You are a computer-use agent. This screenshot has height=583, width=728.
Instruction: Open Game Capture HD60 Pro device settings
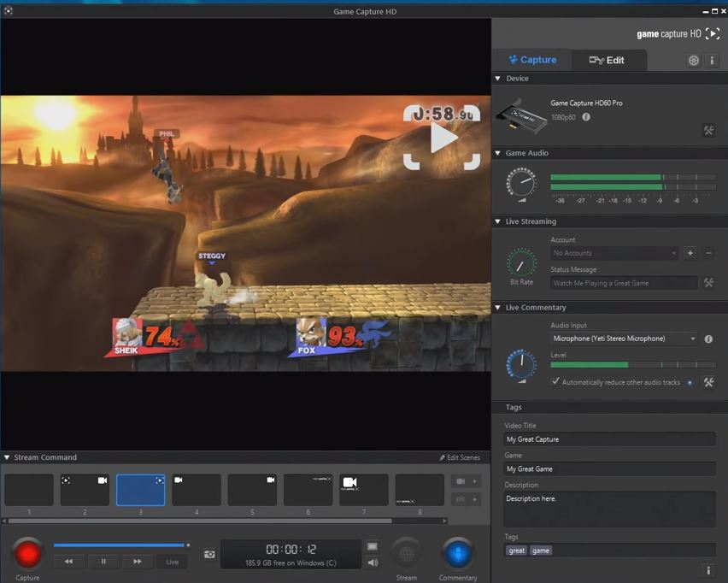coord(708,131)
